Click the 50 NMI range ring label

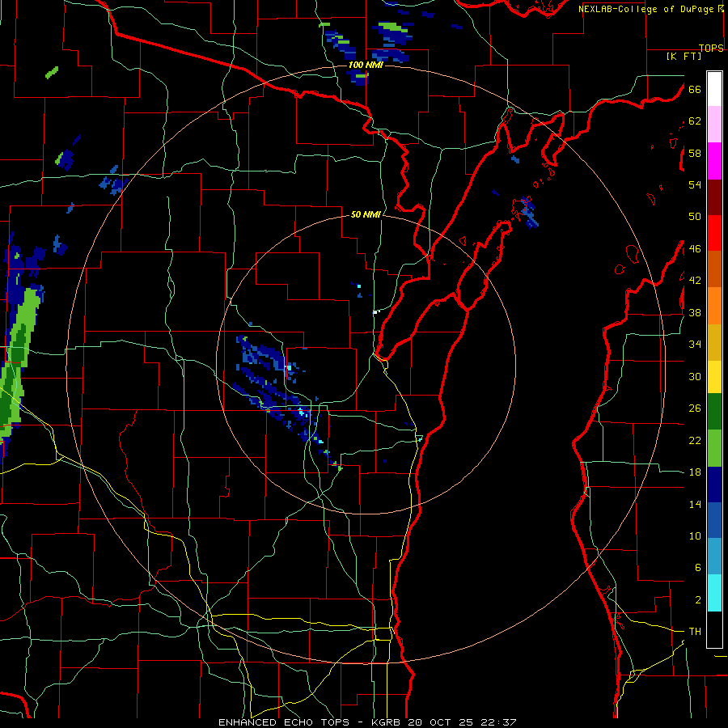point(366,214)
